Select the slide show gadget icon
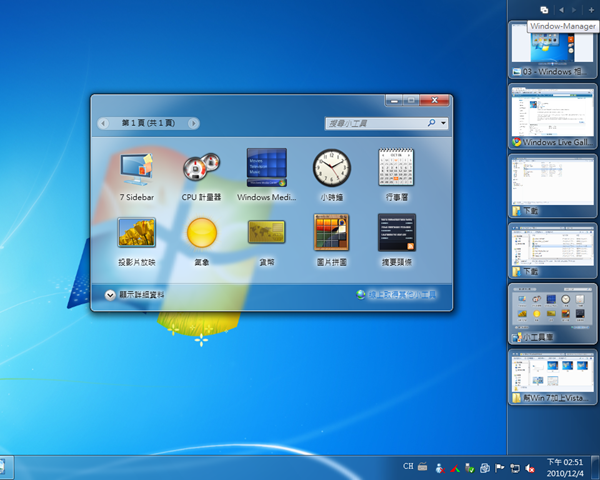 tap(135, 233)
